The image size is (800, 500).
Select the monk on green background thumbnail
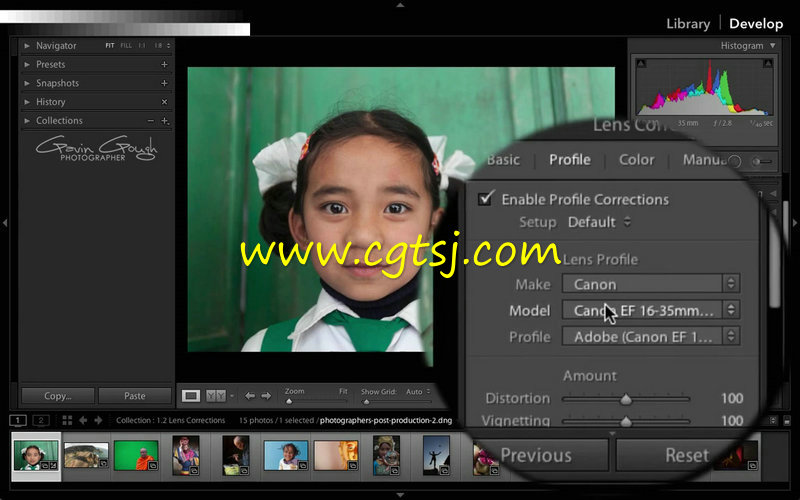click(136, 455)
